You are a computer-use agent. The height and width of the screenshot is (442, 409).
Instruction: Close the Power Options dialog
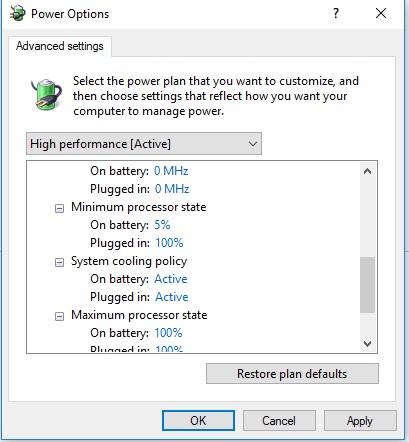coord(381,13)
